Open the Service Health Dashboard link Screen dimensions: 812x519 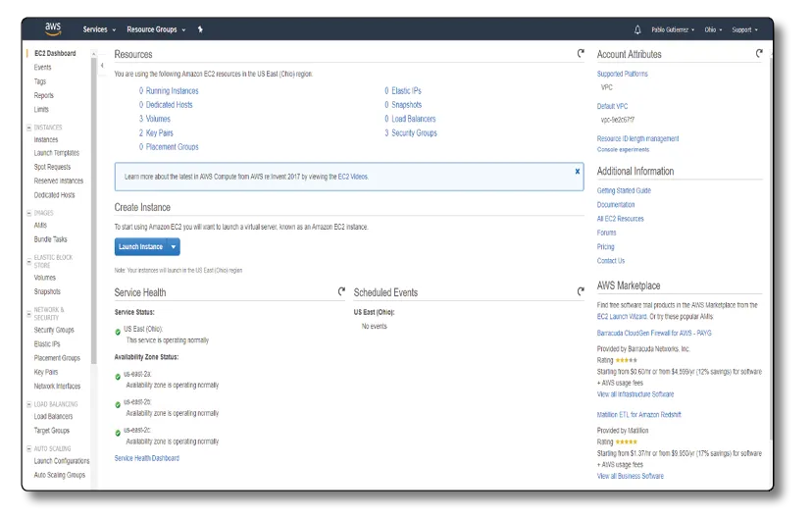[x=146, y=458]
